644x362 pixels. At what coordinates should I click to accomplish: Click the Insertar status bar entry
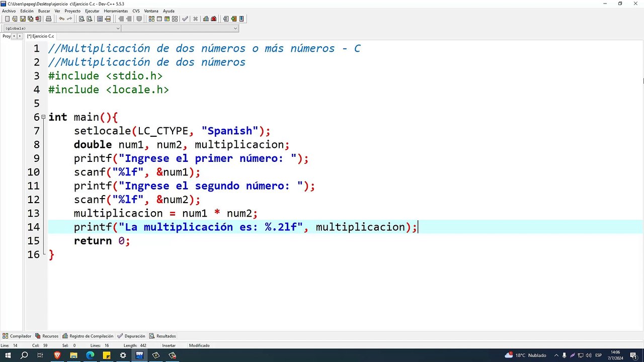tap(169, 345)
